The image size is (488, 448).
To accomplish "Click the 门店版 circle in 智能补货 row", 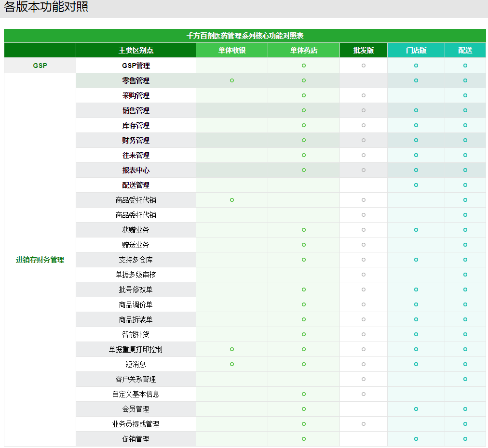I will (416, 334).
